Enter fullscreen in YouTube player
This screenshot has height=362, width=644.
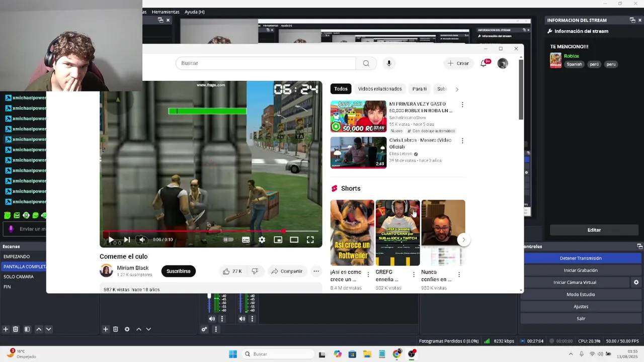310,240
